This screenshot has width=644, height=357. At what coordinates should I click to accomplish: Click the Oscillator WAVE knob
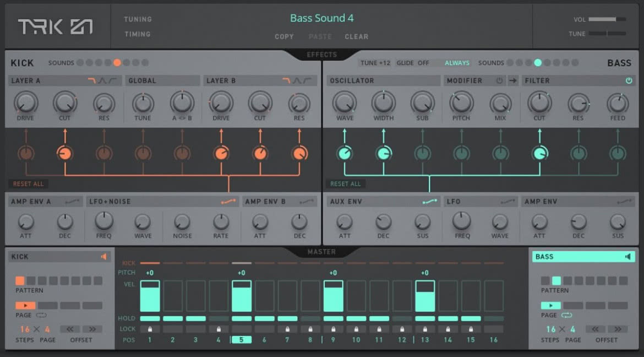click(x=345, y=103)
